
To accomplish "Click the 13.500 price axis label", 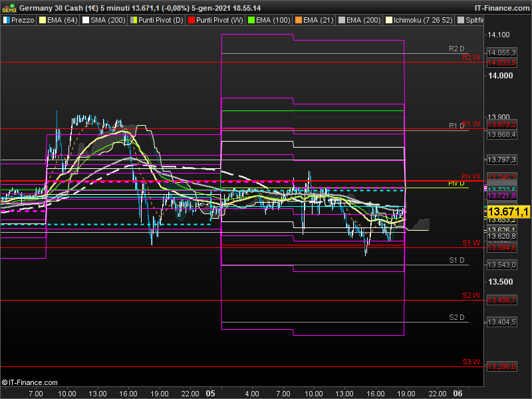I will 501,282.
